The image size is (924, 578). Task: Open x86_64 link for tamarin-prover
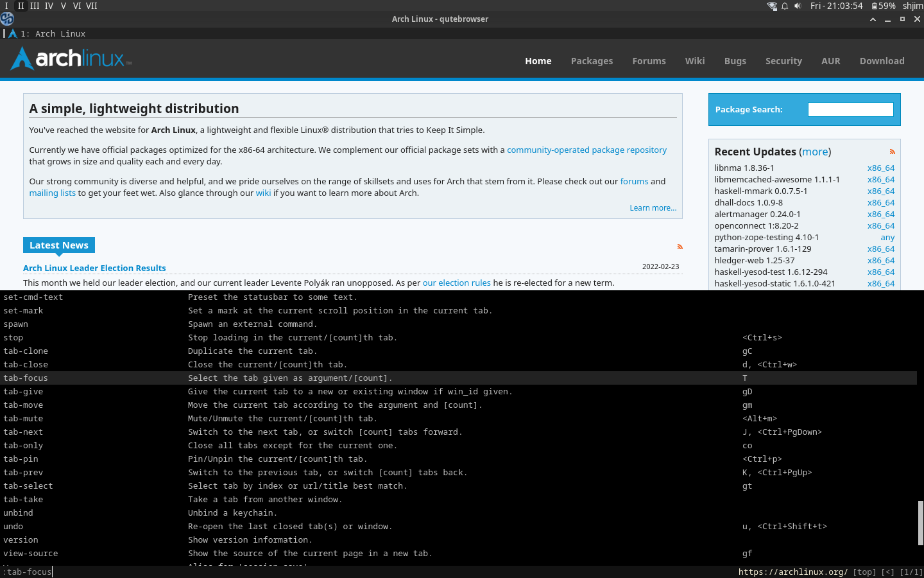pos(881,249)
